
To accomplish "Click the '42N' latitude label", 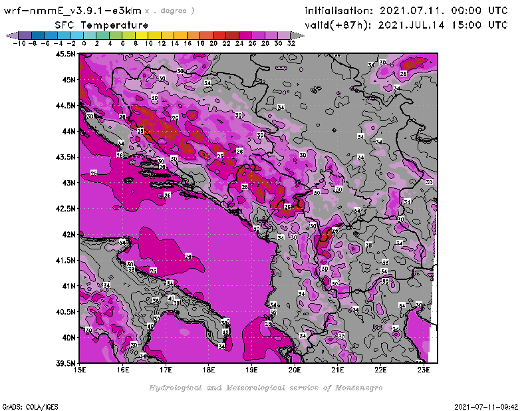I will pyautogui.click(x=68, y=235).
